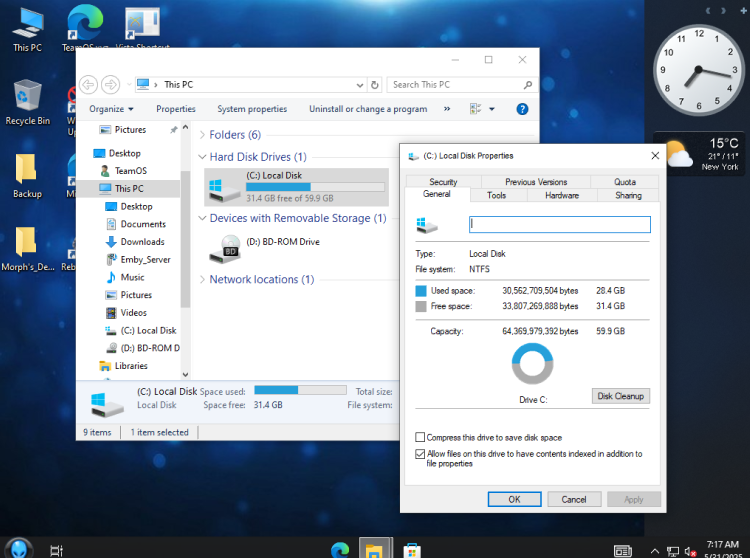Open This PC desktop icon
750x558 pixels.
(x=27, y=30)
